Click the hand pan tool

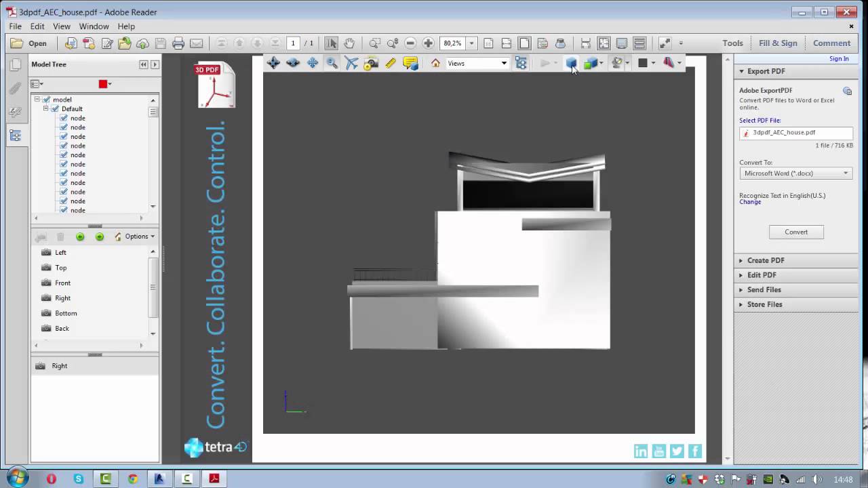pyautogui.click(x=349, y=43)
